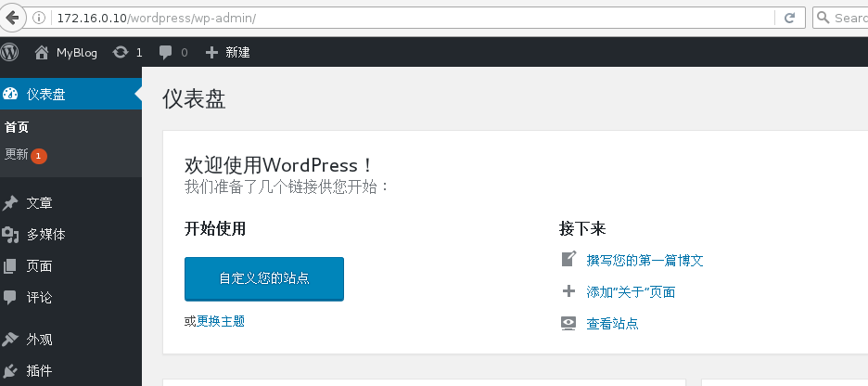Open updates via the circular arrows icon
The width and height of the screenshot is (868, 386).
click(121, 52)
